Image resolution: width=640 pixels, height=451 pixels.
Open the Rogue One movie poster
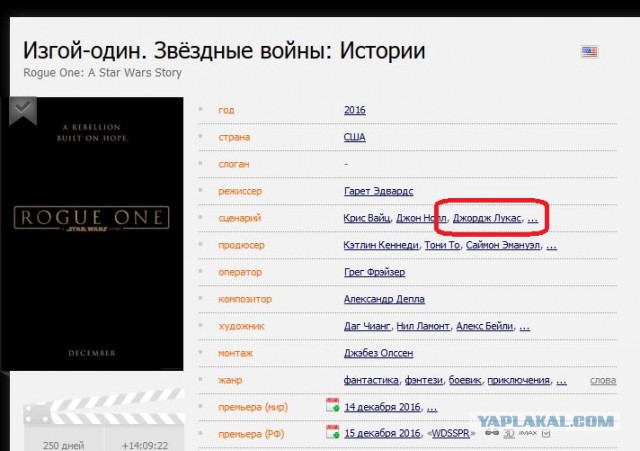pyautogui.click(x=92, y=233)
